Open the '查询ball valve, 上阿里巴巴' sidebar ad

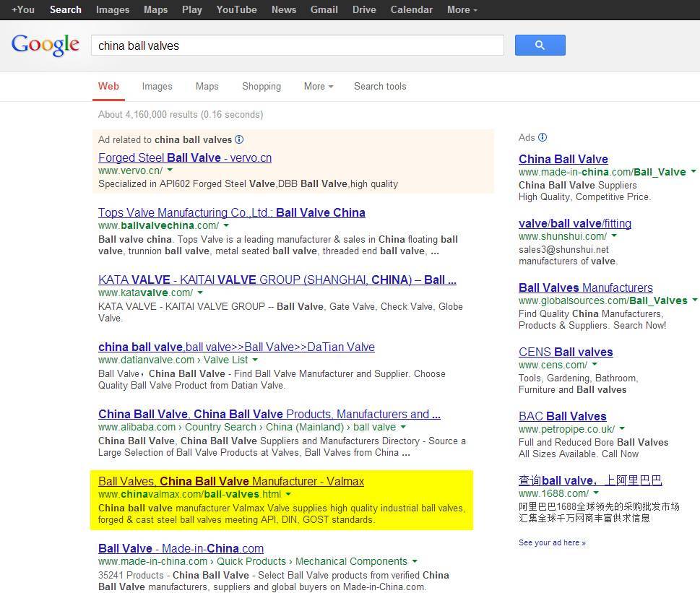pyautogui.click(x=590, y=480)
